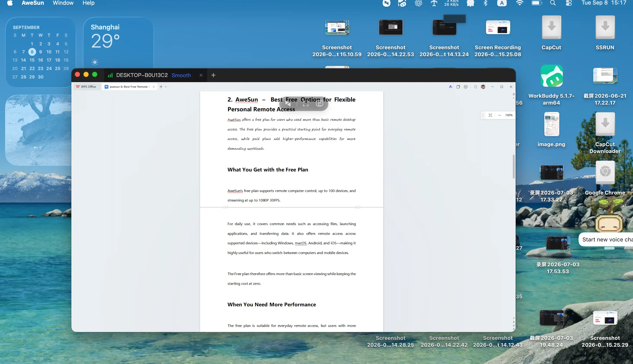Select Screenshot 2026-0...t 15.10.59 desktop file
Viewport: 633px width, 364px height.
[337, 27]
